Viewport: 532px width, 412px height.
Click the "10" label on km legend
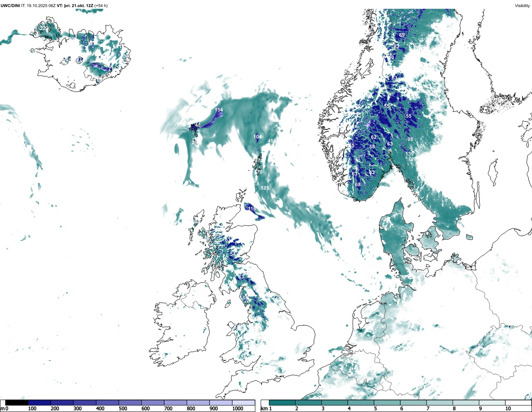508,409
